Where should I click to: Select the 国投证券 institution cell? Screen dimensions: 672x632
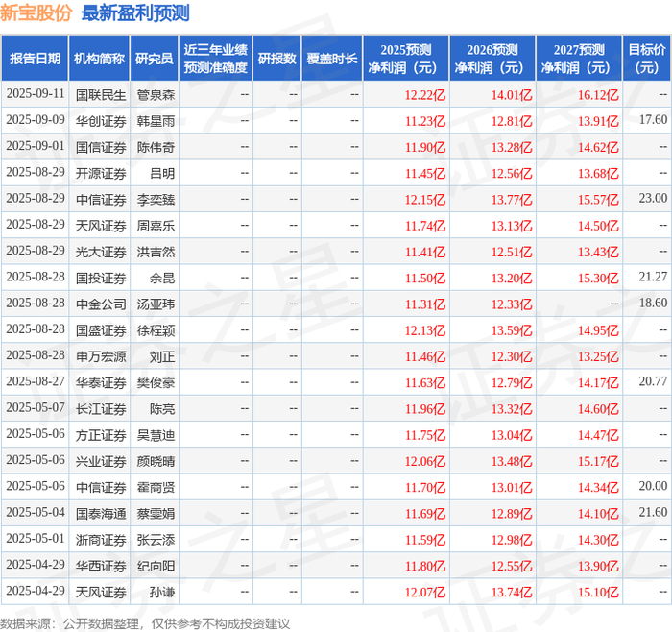pyautogui.click(x=101, y=278)
